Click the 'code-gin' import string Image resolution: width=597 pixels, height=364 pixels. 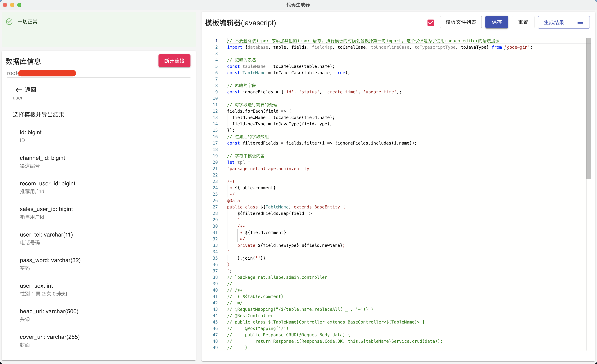517,47
